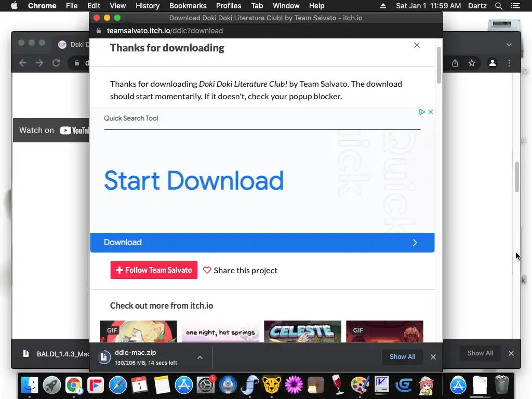Screen dimensions: 532x399
Task: Click the blue Download ad bar
Action: (x=262, y=243)
